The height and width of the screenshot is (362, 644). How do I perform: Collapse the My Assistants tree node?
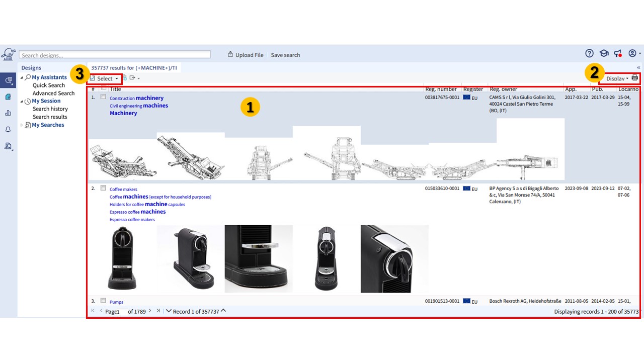[22, 77]
